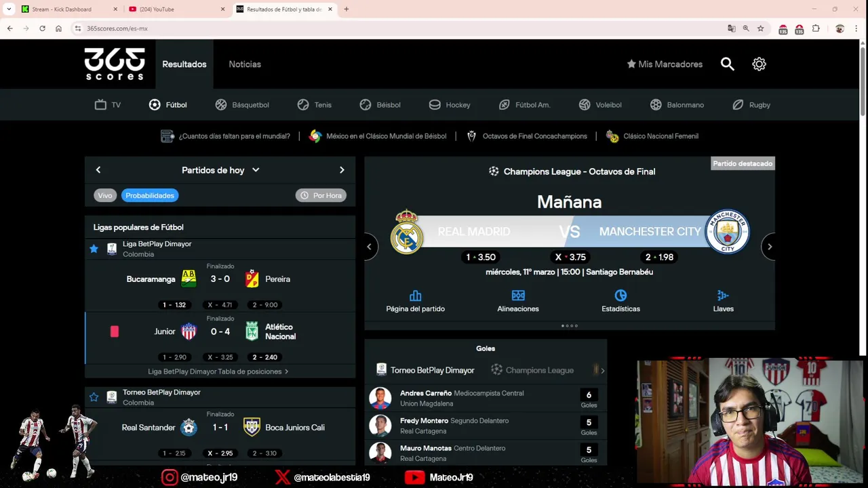Select Champions League goles tab
868x488 pixels.
point(532,370)
